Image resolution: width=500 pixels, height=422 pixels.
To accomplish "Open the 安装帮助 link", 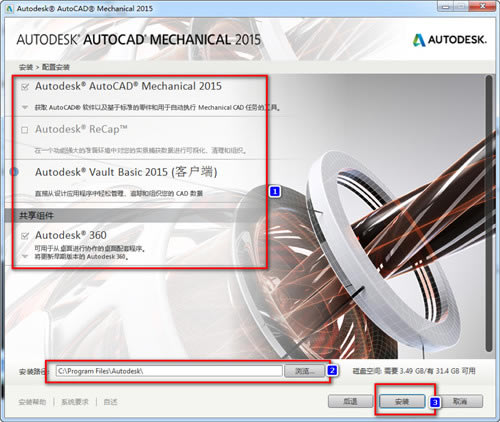I will pos(32,402).
